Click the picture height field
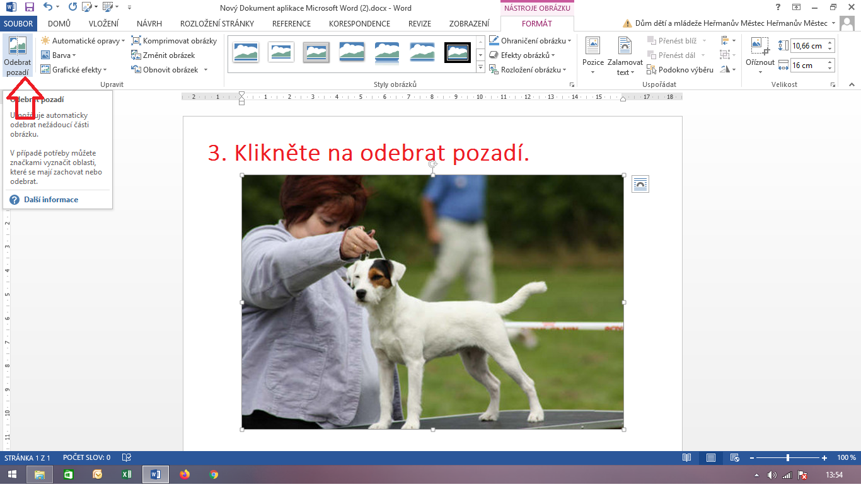The height and width of the screenshot is (504, 861). coord(807,46)
